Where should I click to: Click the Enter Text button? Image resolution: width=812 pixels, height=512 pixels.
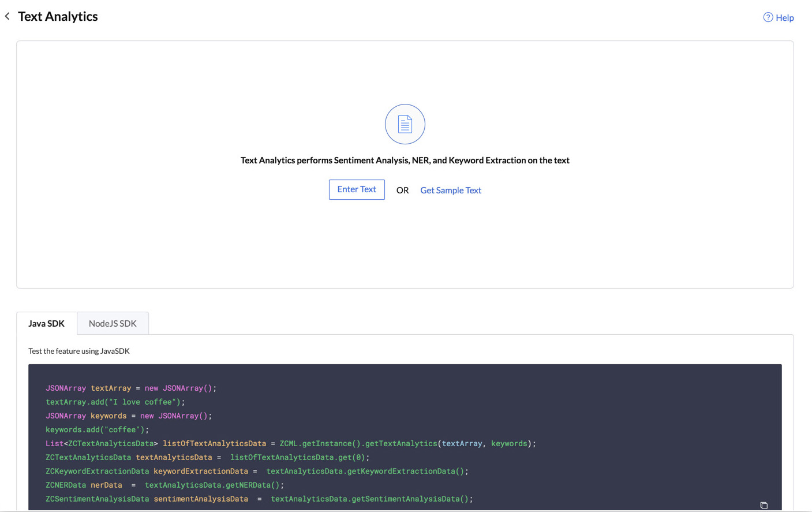[x=356, y=189]
